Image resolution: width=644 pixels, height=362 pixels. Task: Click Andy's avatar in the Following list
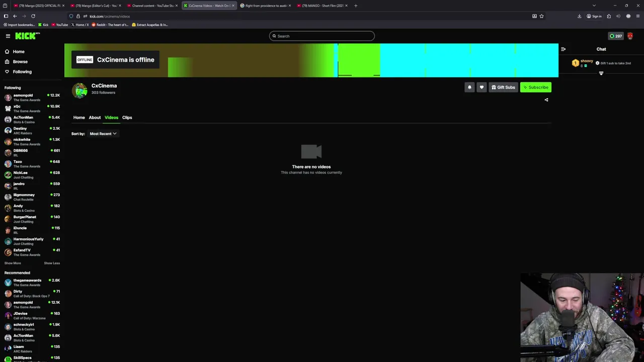pyautogui.click(x=8, y=208)
